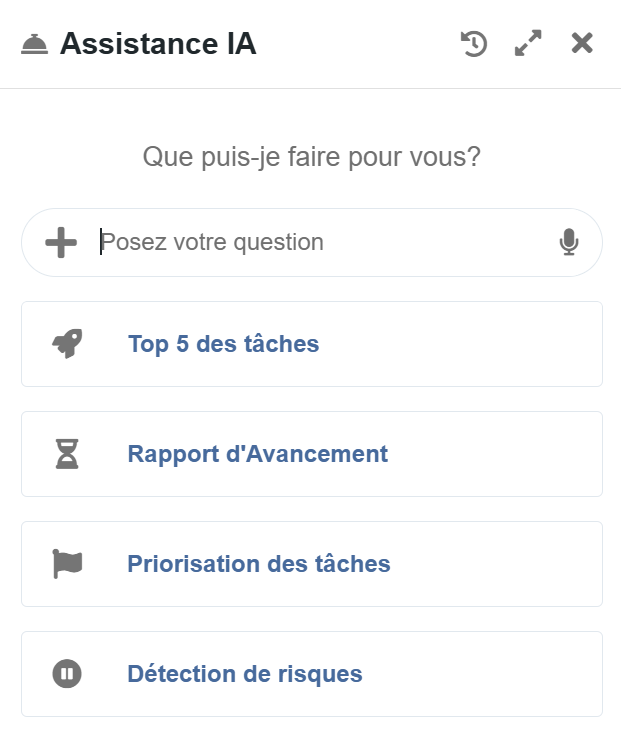The height and width of the screenshot is (736, 621).
Task: Click the flag icon
Action: [x=67, y=564]
